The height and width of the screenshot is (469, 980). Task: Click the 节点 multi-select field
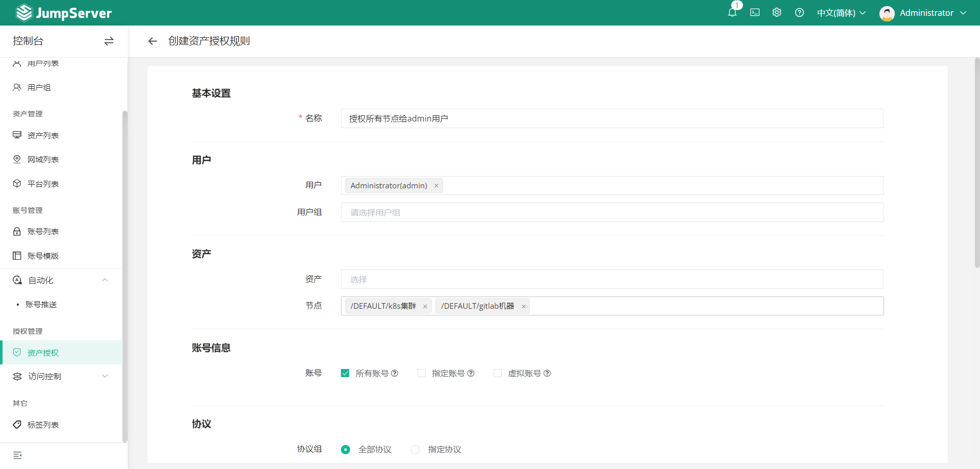[612, 306]
